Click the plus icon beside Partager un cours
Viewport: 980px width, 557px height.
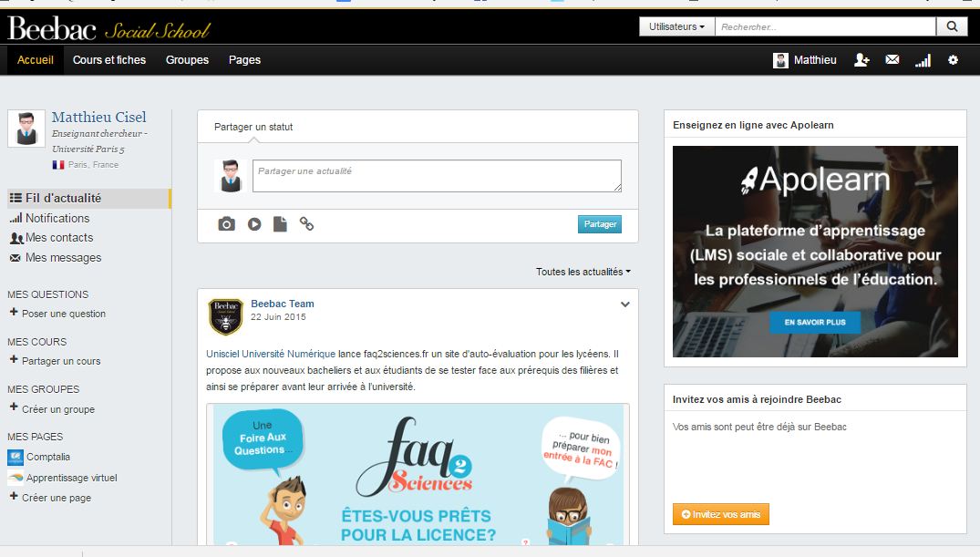(x=14, y=359)
